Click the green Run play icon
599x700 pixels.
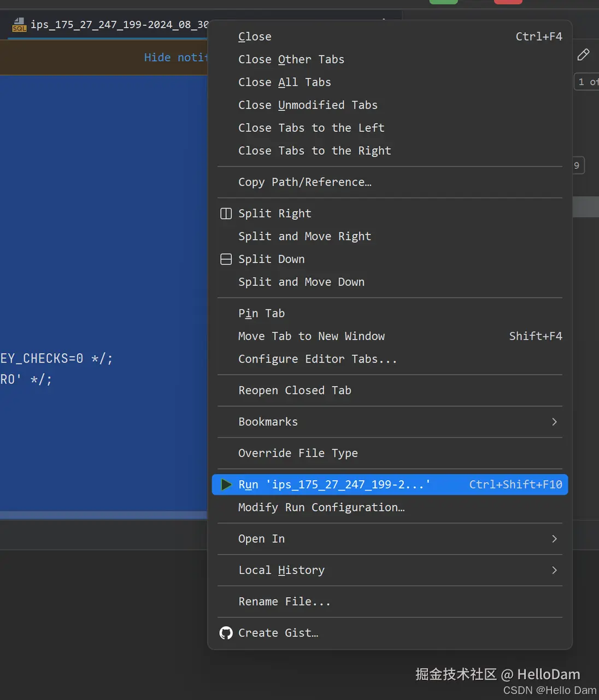[226, 485]
